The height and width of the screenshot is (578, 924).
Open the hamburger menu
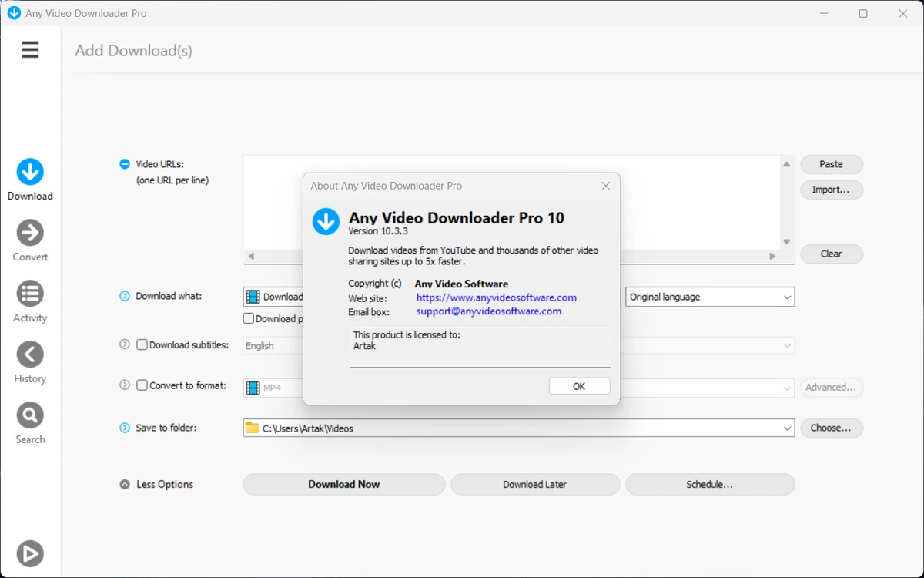click(30, 50)
